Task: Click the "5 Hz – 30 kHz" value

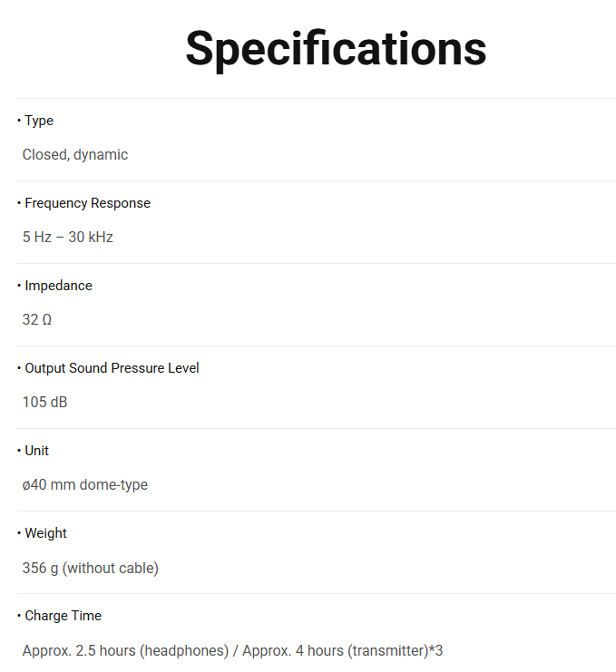Action: tap(68, 238)
